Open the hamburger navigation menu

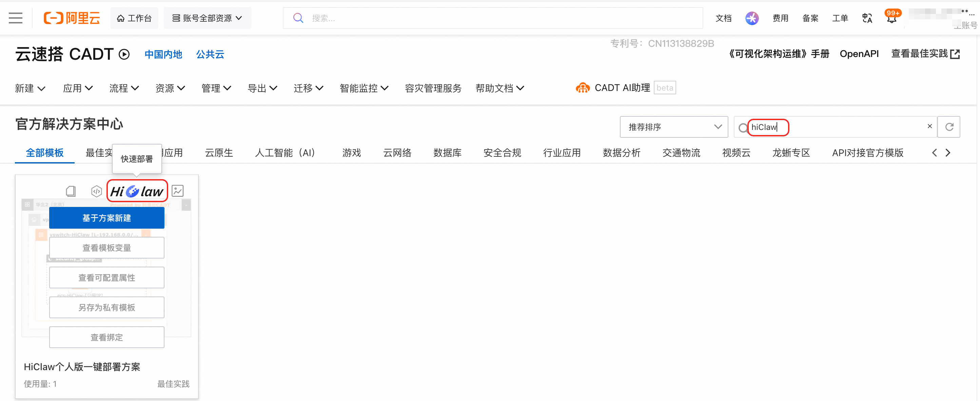16,18
